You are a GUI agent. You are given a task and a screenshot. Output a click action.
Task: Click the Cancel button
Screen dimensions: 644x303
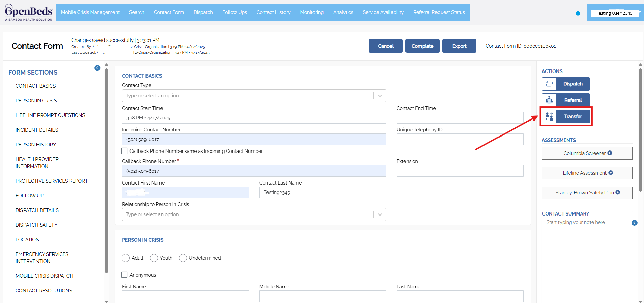(x=386, y=46)
